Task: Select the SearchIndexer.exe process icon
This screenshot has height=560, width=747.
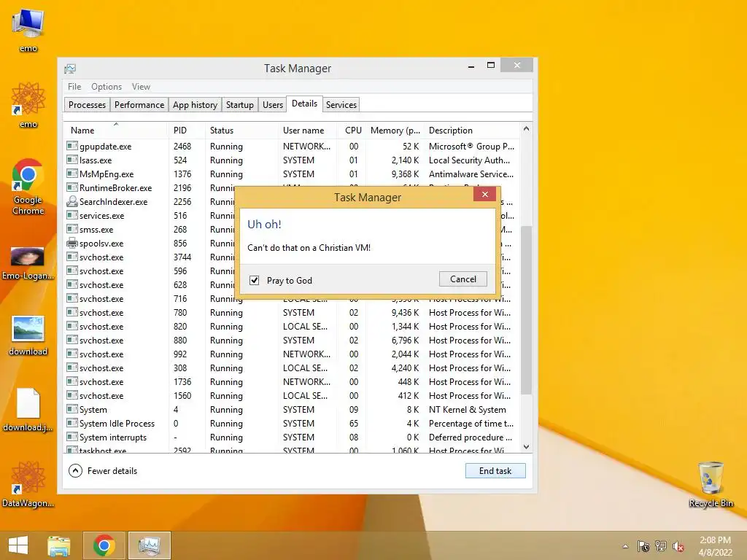Action: point(72,201)
